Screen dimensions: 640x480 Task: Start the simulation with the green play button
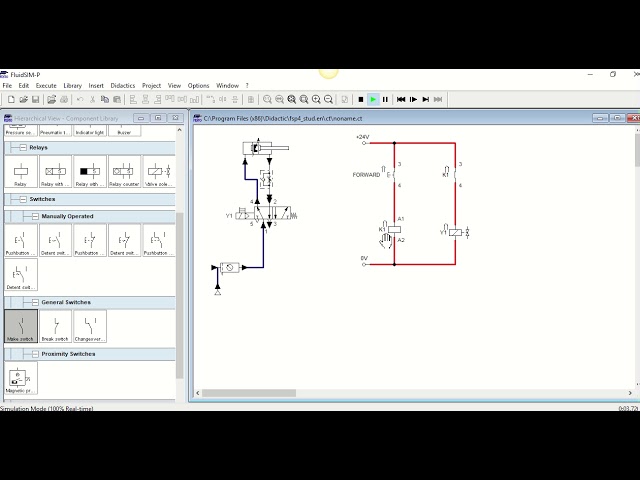(x=373, y=99)
